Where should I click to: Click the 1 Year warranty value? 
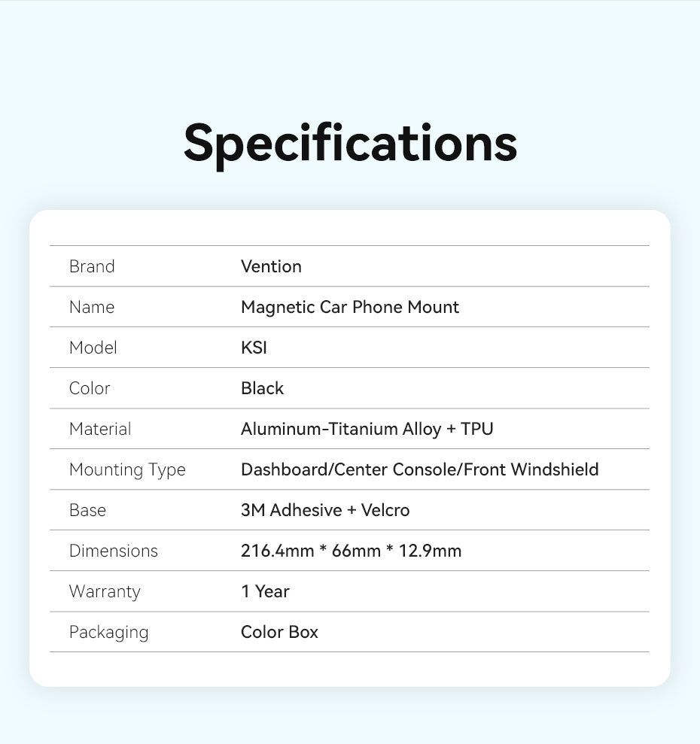pos(265,591)
